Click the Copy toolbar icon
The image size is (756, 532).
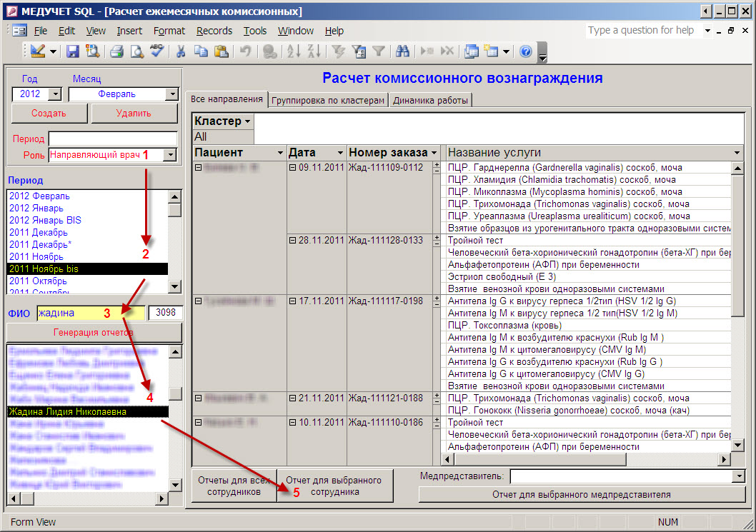coord(201,51)
